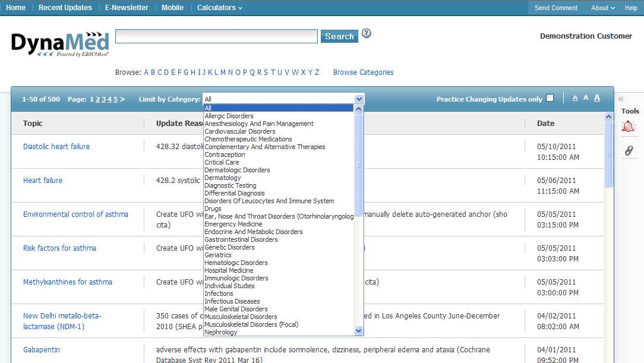Go to results page 5
The image size is (644, 363).
tap(115, 99)
